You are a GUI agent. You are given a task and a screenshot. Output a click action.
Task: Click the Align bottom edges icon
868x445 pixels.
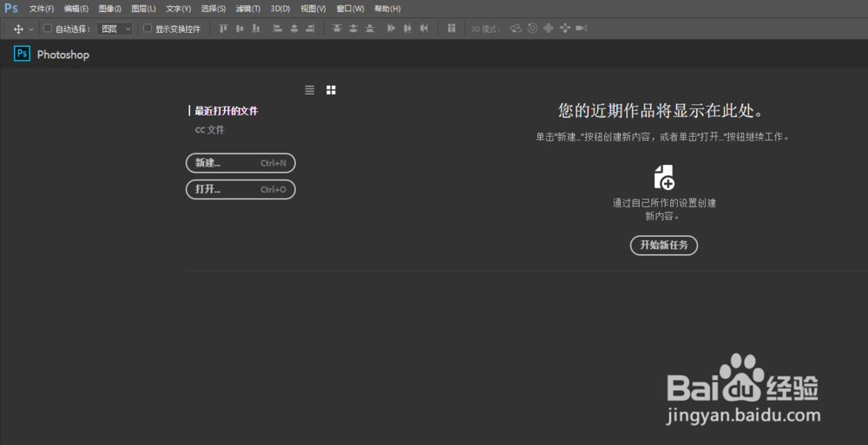pos(256,29)
